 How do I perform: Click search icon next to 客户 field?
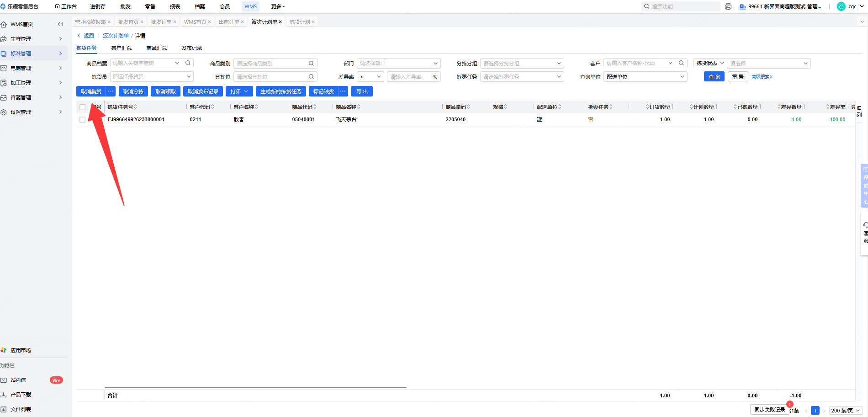pyautogui.click(x=681, y=63)
